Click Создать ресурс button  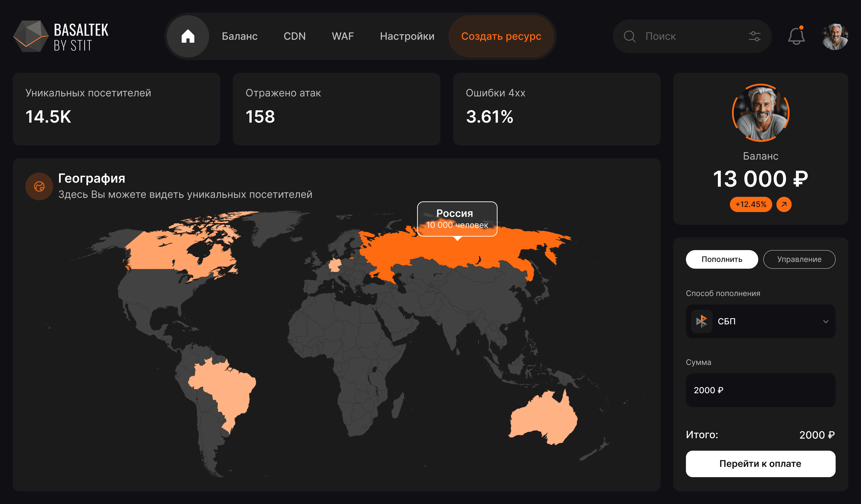(x=501, y=36)
